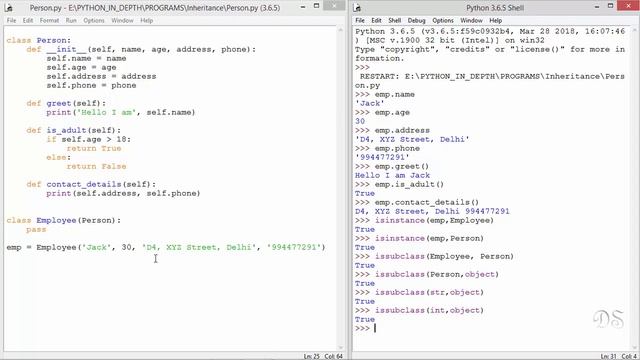
Task: Click the 'emp = Employee(...)' line
Action: coord(166,247)
